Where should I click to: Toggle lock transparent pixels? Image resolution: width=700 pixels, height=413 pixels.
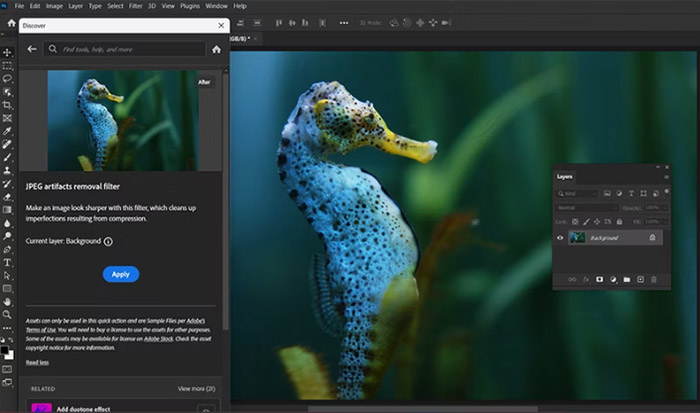click(575, 221)
